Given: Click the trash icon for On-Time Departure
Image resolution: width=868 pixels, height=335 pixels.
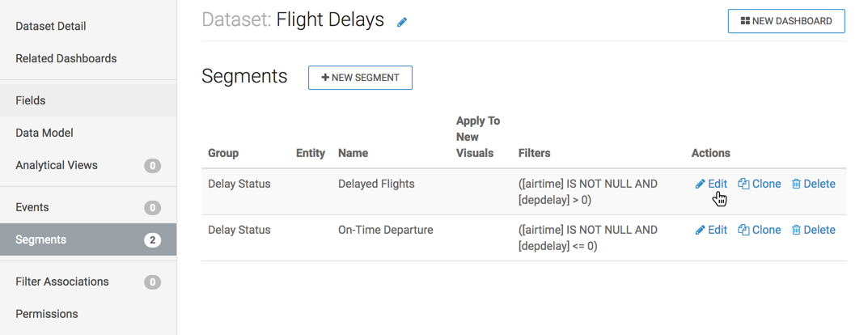Looking at the screenshot, I should 796,230.
